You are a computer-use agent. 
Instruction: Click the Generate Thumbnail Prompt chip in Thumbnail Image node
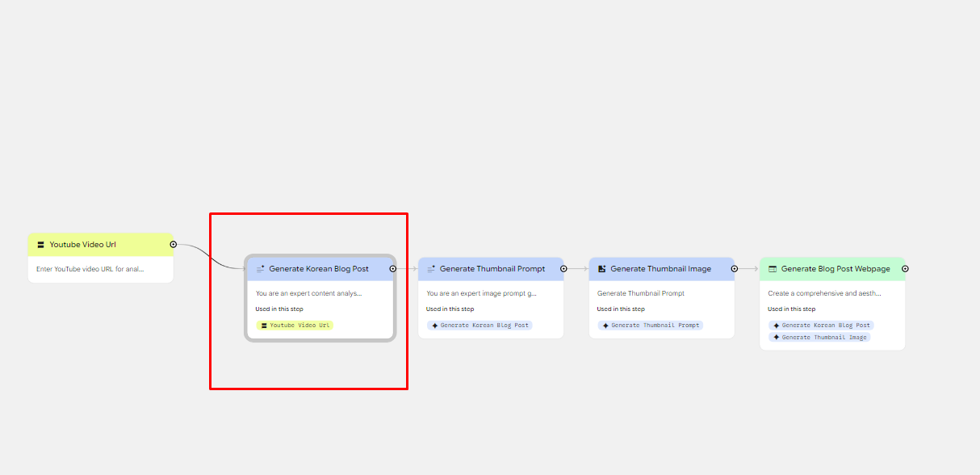(x=651, y=326)
